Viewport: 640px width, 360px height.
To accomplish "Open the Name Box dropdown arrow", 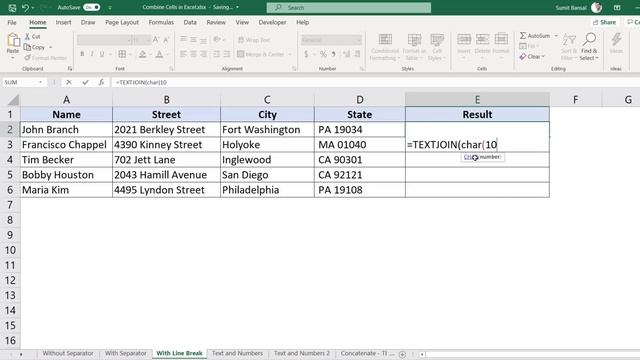I will click(x=40, y=82).
